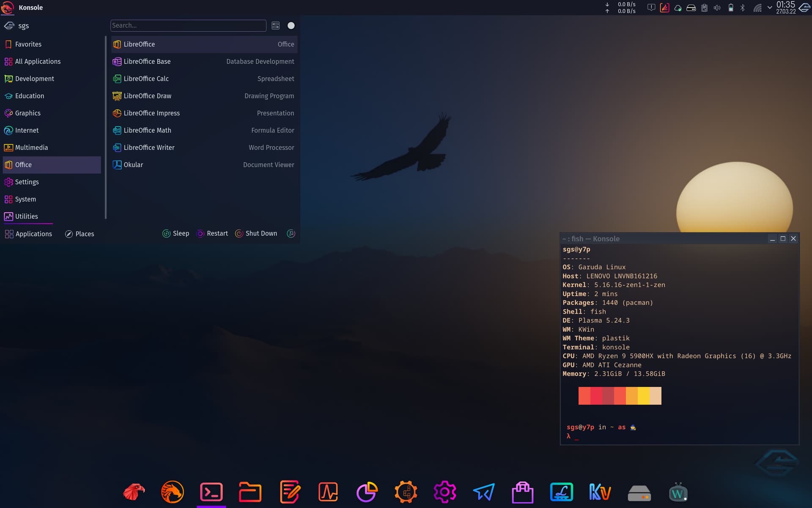Screen dimensions: 812x508
Task: Click the Sleep button
Action: [176, 233]
